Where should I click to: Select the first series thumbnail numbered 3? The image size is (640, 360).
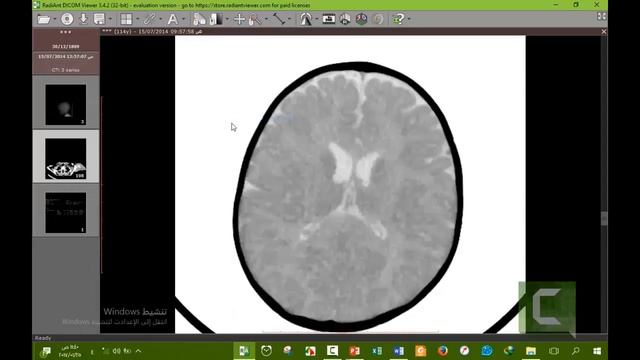pyautogui.click(x=66, y=104)
